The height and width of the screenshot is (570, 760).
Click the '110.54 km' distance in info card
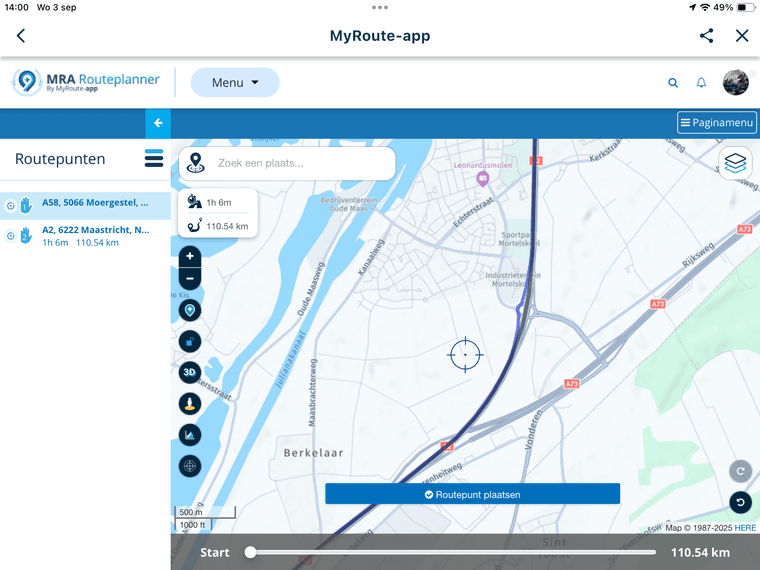pyautogui.click(x=227, y=226)
